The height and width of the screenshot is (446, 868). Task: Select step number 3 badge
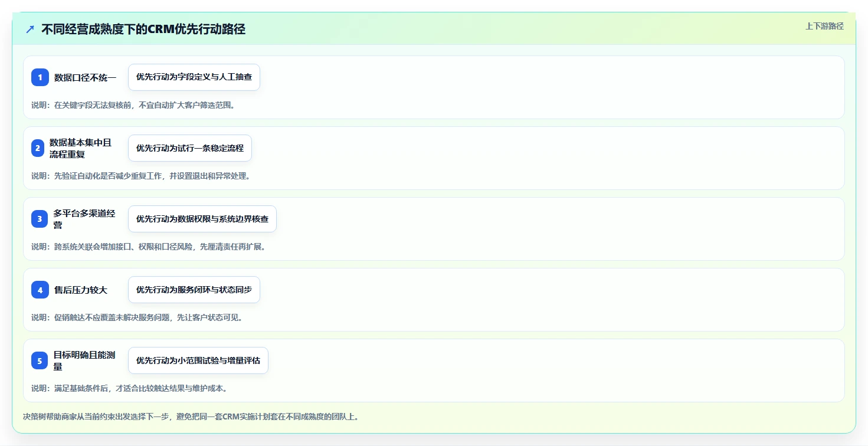[x=40, y=219]
